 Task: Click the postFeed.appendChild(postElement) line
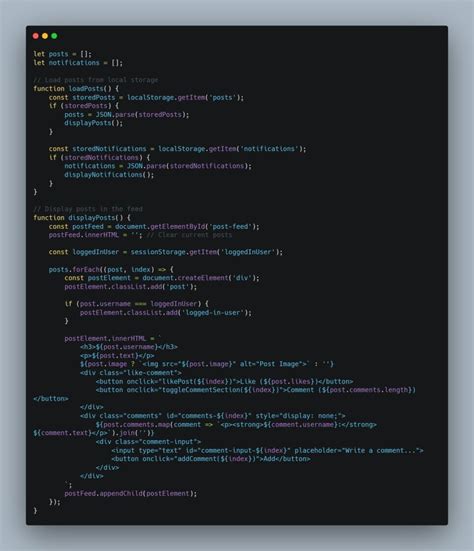point(130,494)
